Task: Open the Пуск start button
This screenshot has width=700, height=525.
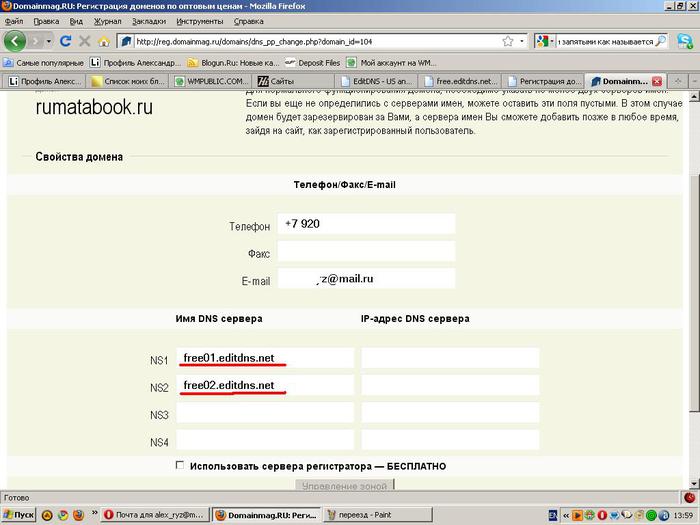Action: pos(18,515)
